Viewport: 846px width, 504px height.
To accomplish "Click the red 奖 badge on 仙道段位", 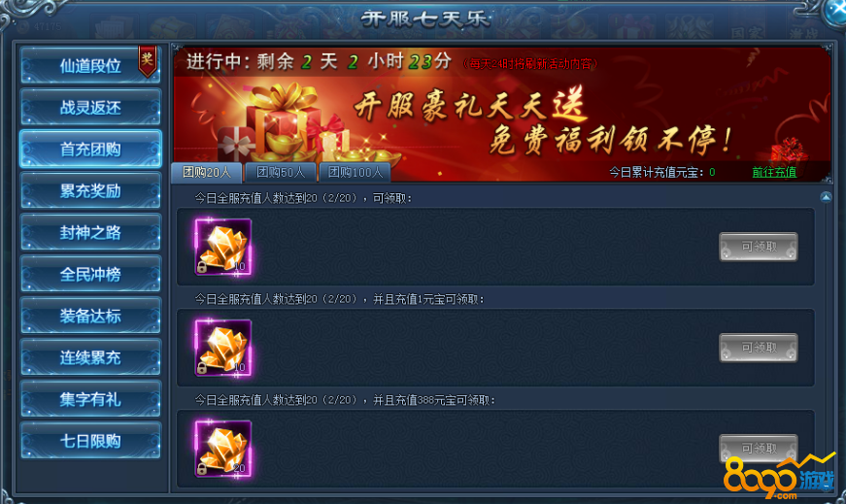I will tap(148, 61).
